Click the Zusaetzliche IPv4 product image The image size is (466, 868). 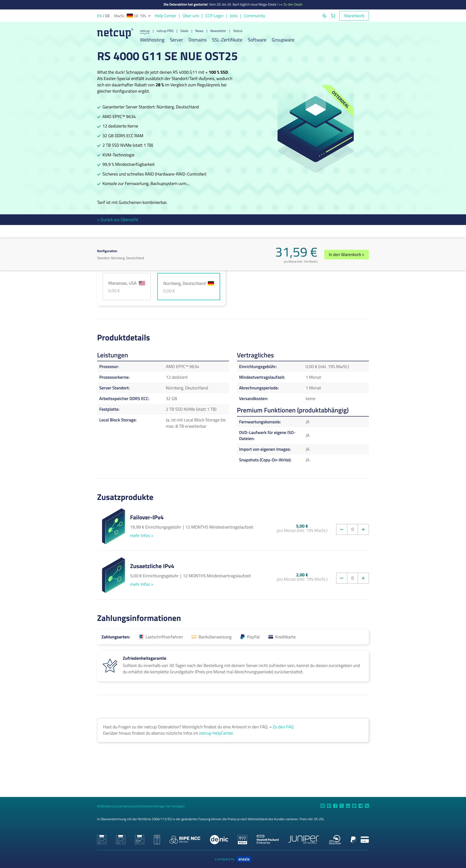pyautogui.click(x=113, y=575)
